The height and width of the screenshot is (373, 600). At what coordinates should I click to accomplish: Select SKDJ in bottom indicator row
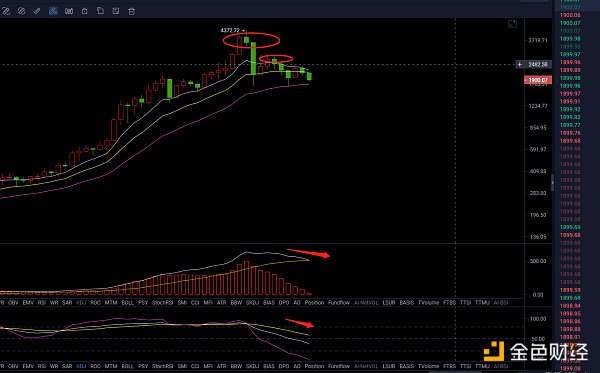pos(253,366)
